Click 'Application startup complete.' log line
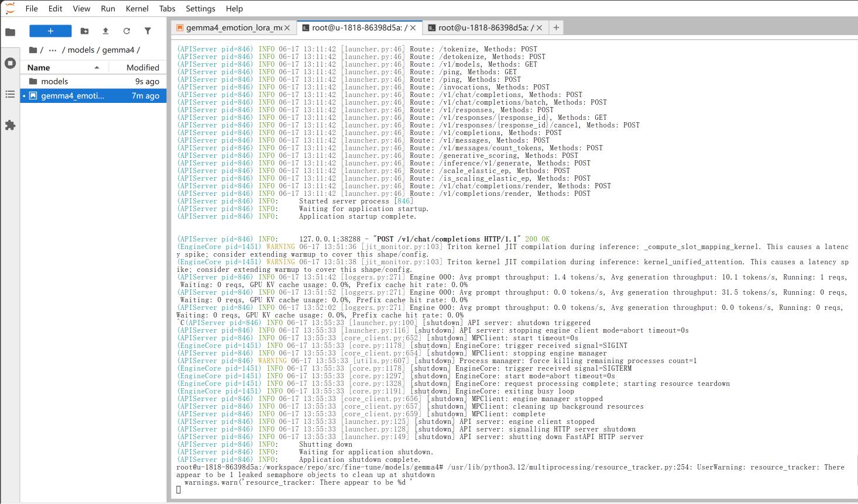Screen dimensions: 858x504 tap(358, 216)
